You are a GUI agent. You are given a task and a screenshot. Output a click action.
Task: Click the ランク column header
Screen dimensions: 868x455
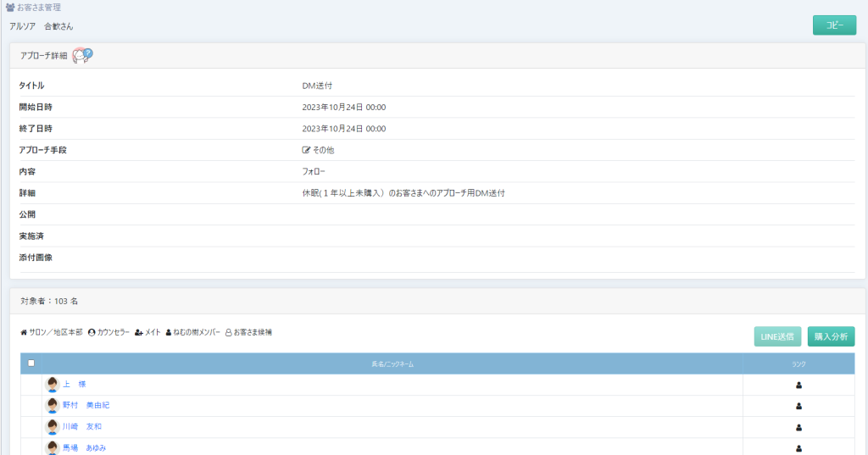coord(798,363)
